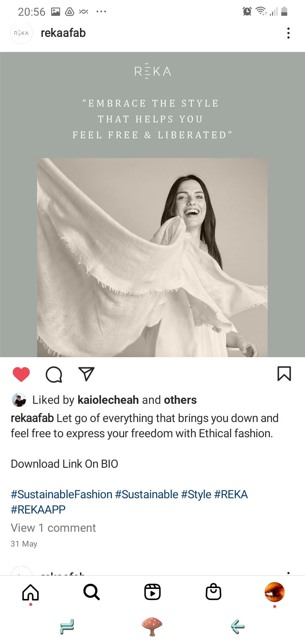The image size is (305, 644).
Task: Go to Home feed tab
Action: pyautogui.click(x=30, y=592)
